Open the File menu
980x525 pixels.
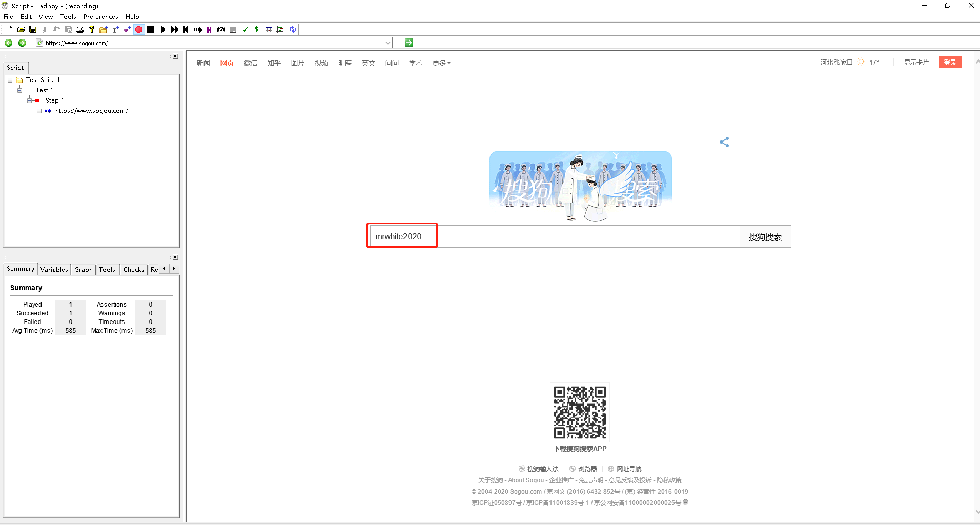tap(8, 16)
